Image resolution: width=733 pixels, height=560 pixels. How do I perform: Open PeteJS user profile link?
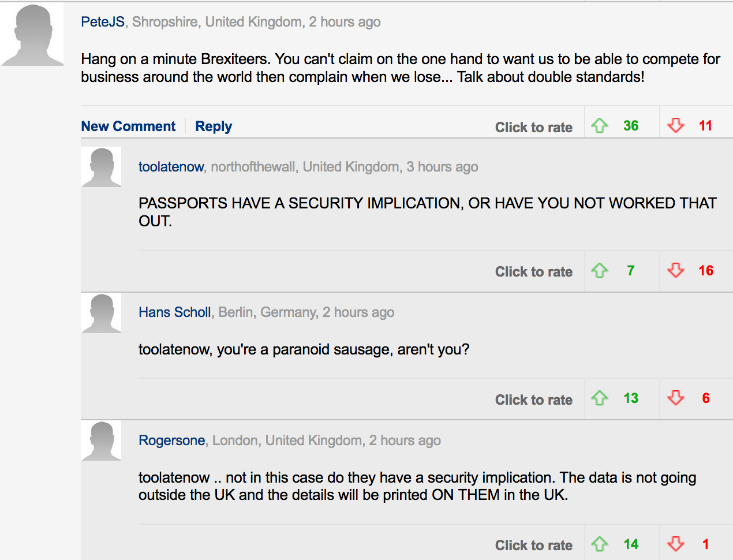tap(103, 22)
